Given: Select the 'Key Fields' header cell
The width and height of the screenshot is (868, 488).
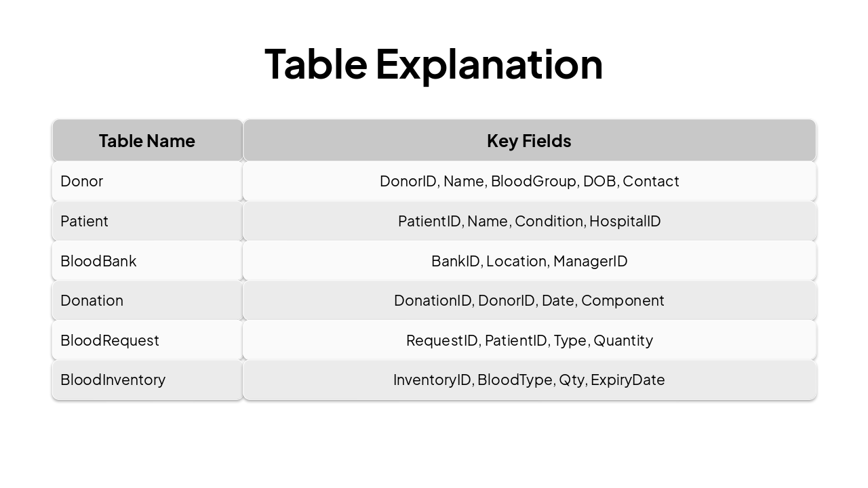Looking at the screenshot, I should coord(529,140).
